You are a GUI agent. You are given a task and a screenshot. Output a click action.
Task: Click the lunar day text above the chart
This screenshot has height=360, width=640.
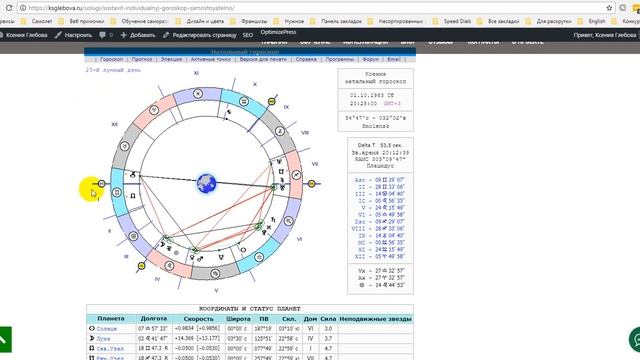tap(113, 70)
